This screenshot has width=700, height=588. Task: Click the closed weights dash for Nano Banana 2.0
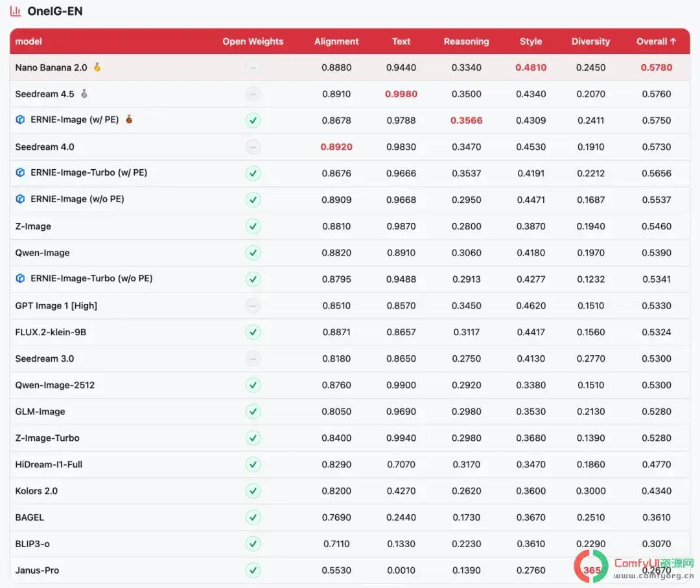click(253, 68)
